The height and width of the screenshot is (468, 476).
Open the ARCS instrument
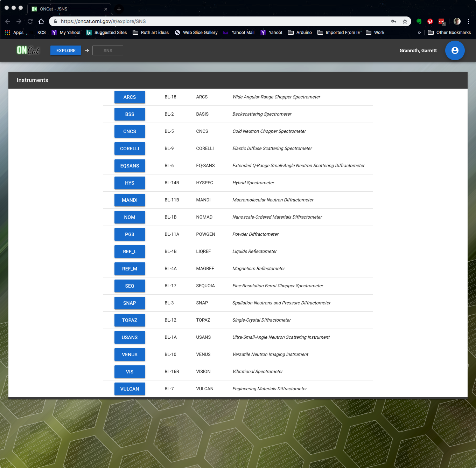(x=129, y=97)
